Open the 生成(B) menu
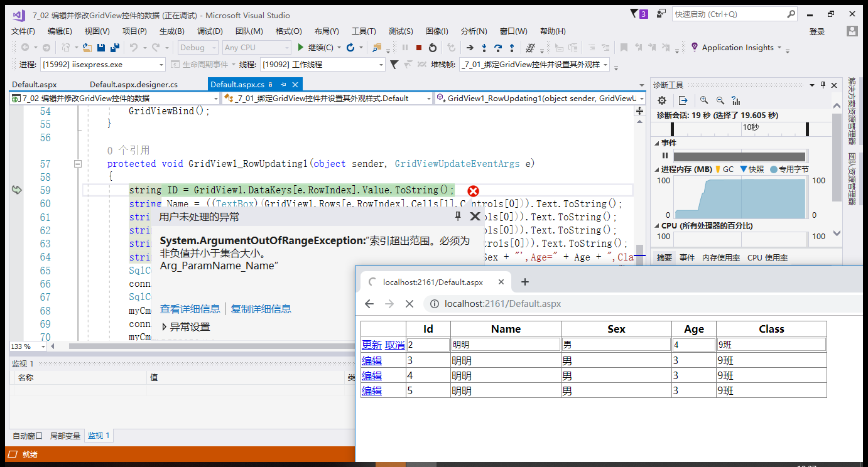 [172, 31]
